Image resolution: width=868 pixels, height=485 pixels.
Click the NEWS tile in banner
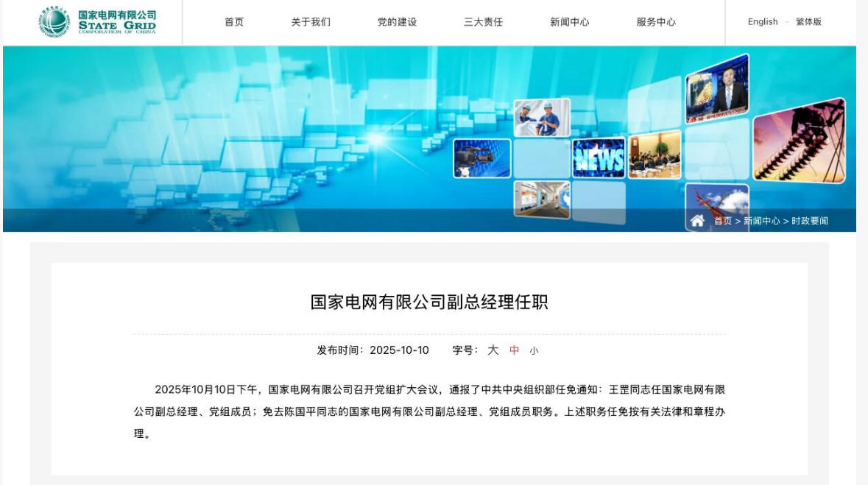click(x=599, y=157)
